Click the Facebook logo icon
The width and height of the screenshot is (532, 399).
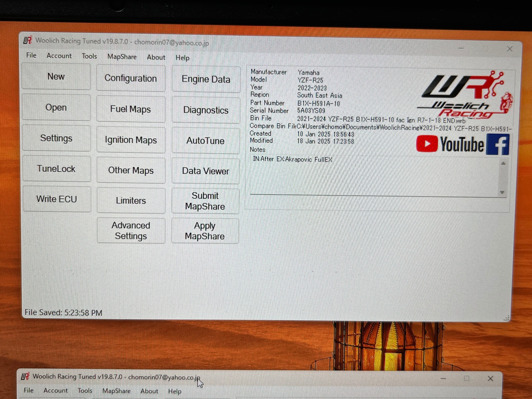pos(497,144)
